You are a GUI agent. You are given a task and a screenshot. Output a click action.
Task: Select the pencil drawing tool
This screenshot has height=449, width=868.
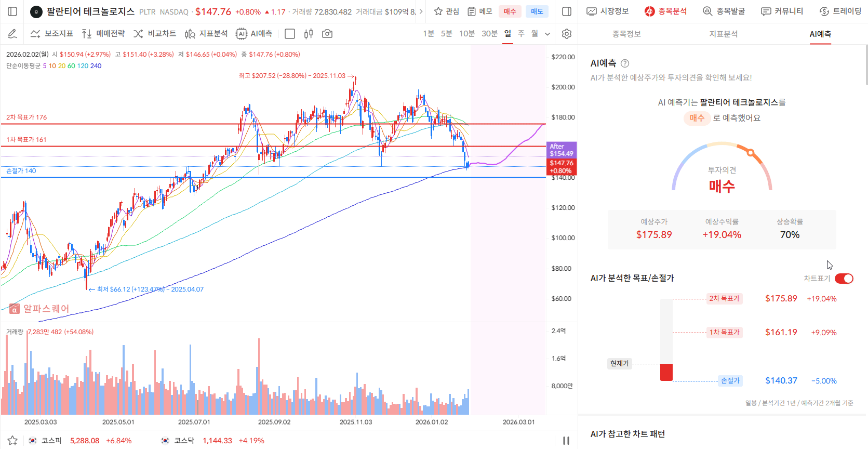[x=12, y=34]
